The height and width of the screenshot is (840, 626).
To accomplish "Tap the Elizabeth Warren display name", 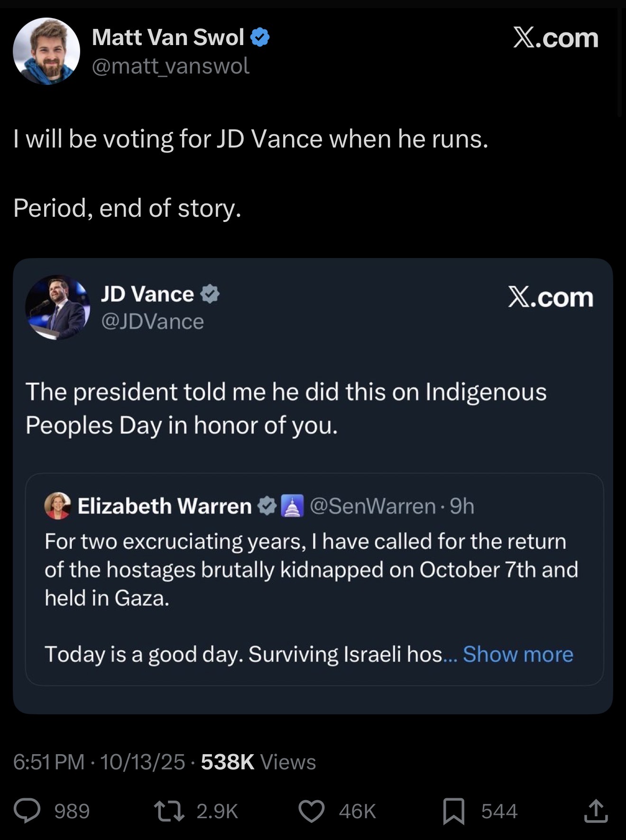I will [165, 506].
